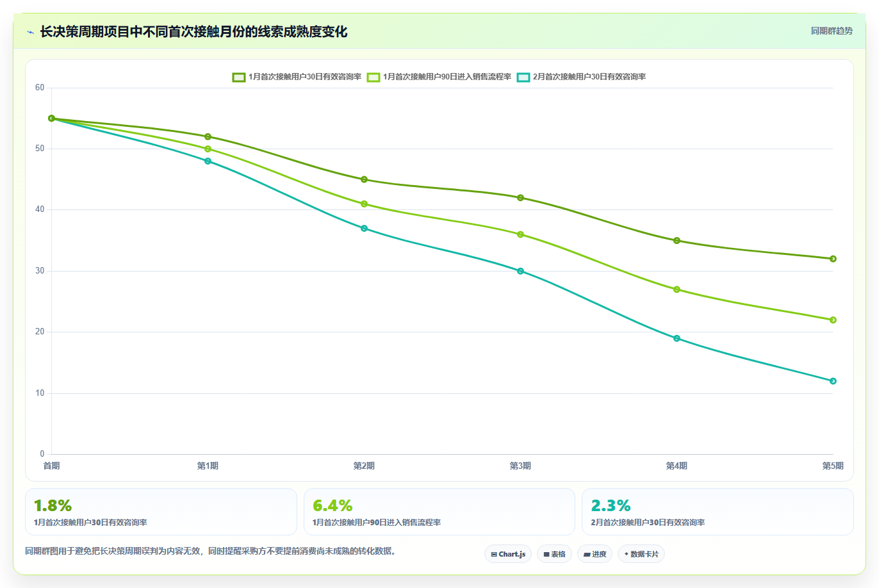This screenshot has width=879, height=588.
Task: Click x-axis label 第3期
Action: coord(520,466)
